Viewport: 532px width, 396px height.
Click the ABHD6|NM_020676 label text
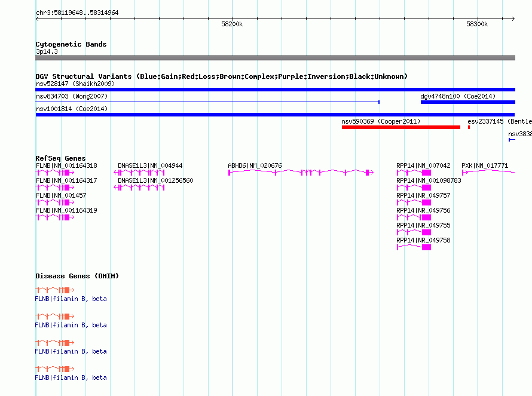(255, 165)
